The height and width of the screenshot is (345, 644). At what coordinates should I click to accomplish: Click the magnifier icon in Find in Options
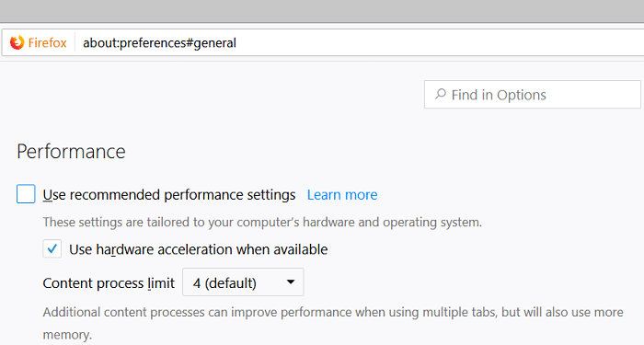coord(441,95)
